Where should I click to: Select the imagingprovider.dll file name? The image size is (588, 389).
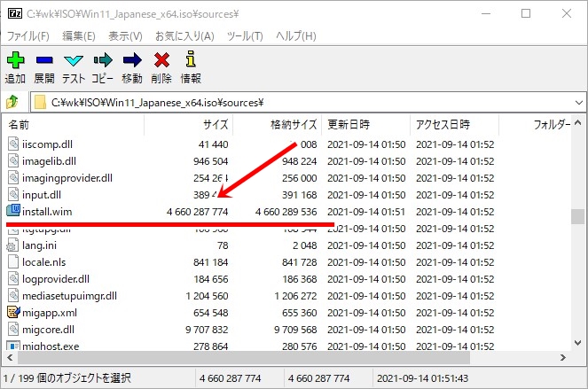(67, 177)
